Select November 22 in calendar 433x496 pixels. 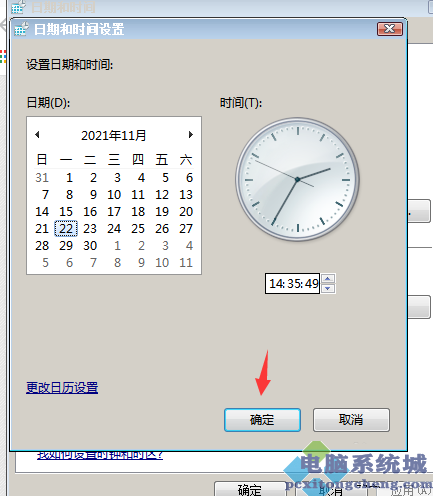point(66,229)
